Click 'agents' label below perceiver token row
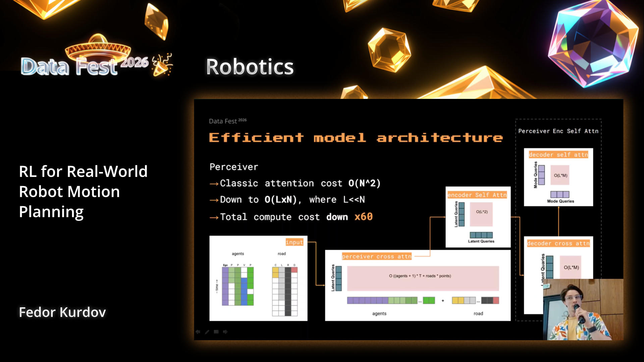Image resolution: width=644 pixels, height=362 pixels. coord(379,314)
